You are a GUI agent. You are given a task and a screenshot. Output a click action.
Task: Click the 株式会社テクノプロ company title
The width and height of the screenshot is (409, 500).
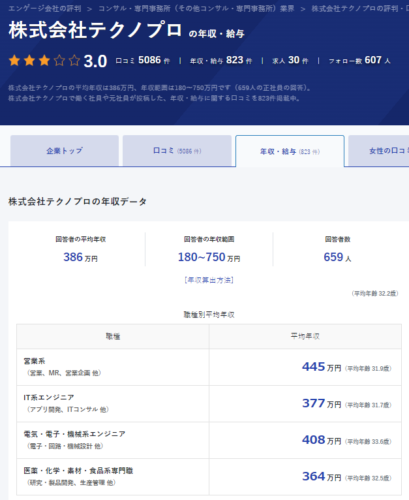[95, 30]
